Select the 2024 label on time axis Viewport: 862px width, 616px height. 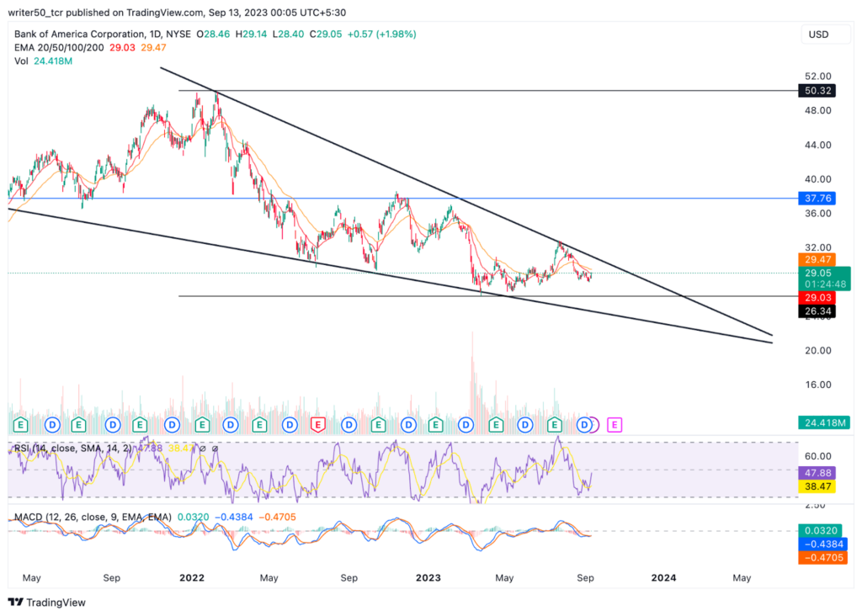click(x=663, y=578)
